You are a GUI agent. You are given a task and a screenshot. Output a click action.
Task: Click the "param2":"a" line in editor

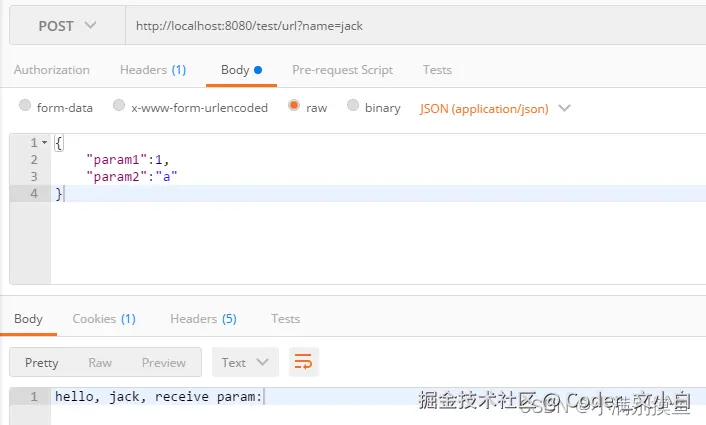click(131, 176)
